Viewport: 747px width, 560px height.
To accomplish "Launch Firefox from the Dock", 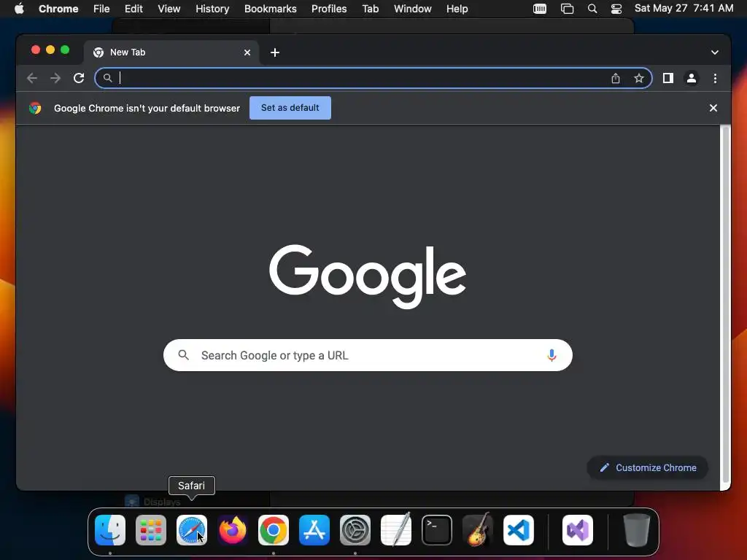I will (233, 530).
